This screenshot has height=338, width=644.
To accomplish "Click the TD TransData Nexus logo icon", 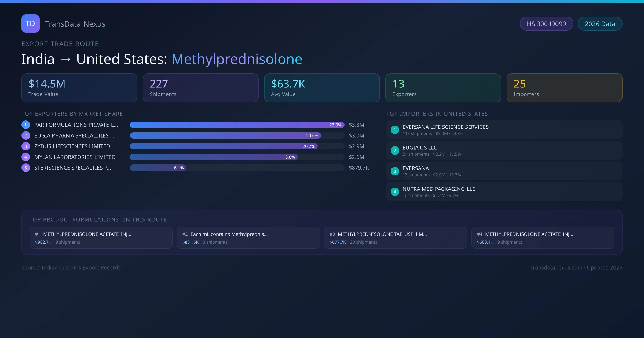I will click(x=30, y=24).
